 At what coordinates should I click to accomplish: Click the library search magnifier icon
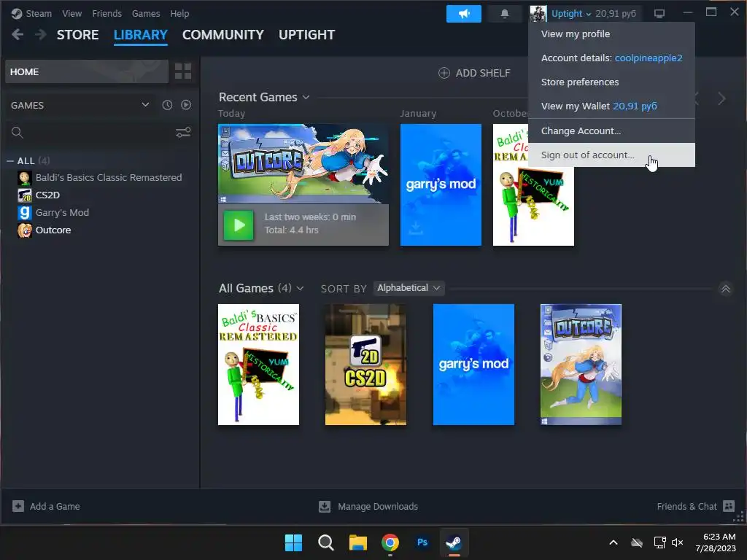[x=18, y=133]
